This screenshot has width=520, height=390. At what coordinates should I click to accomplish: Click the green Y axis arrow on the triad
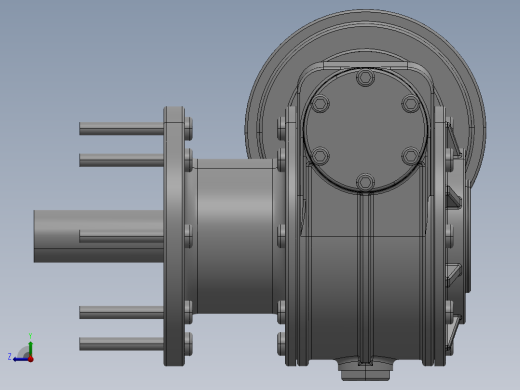coord(30,348)
